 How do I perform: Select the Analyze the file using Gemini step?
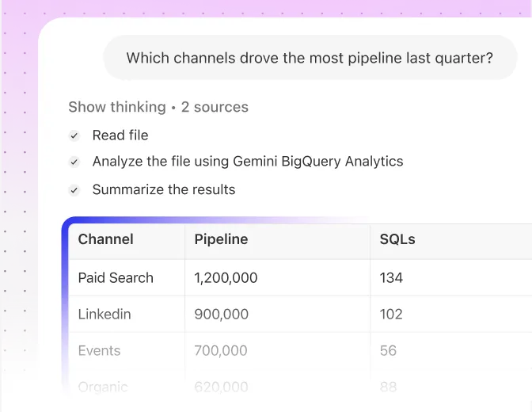point(247,162)
